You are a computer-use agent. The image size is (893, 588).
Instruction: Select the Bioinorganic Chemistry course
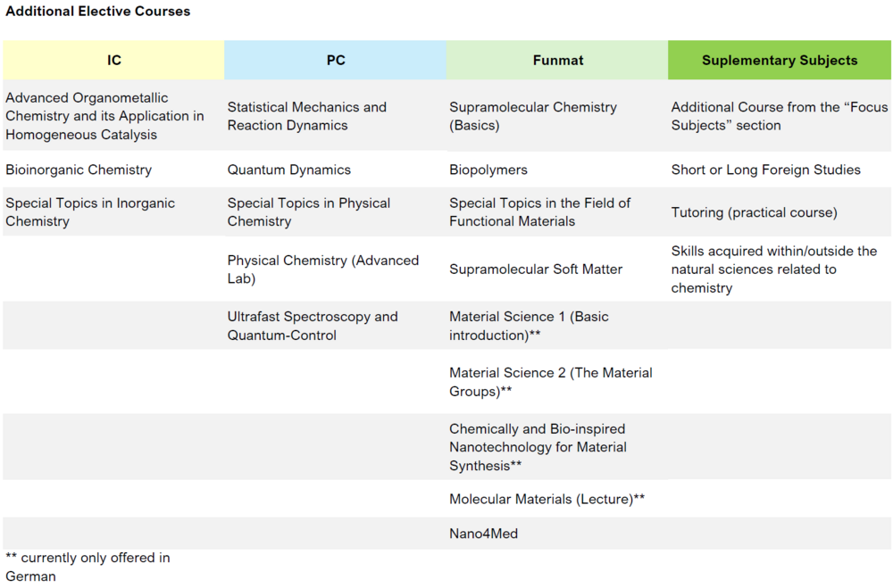79,170
